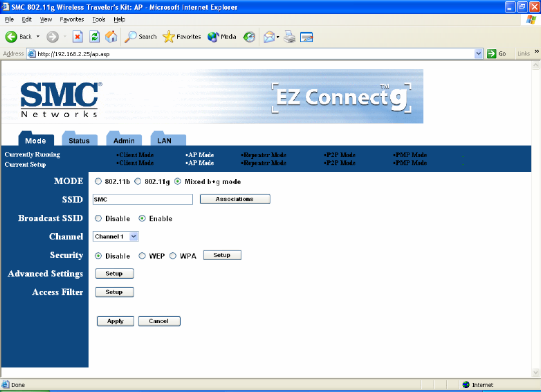Click the page icon in address bar

tap(32, 54)
